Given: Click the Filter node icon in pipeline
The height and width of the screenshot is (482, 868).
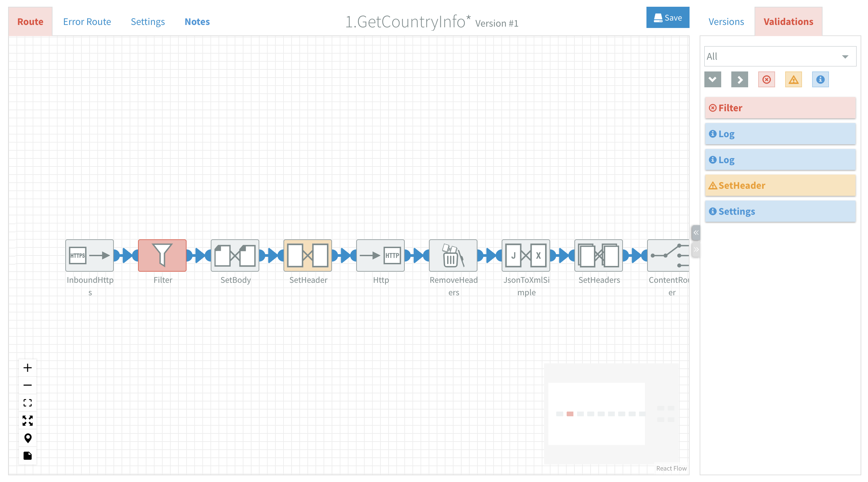Looking at the screenshot, I should (162, 255).
